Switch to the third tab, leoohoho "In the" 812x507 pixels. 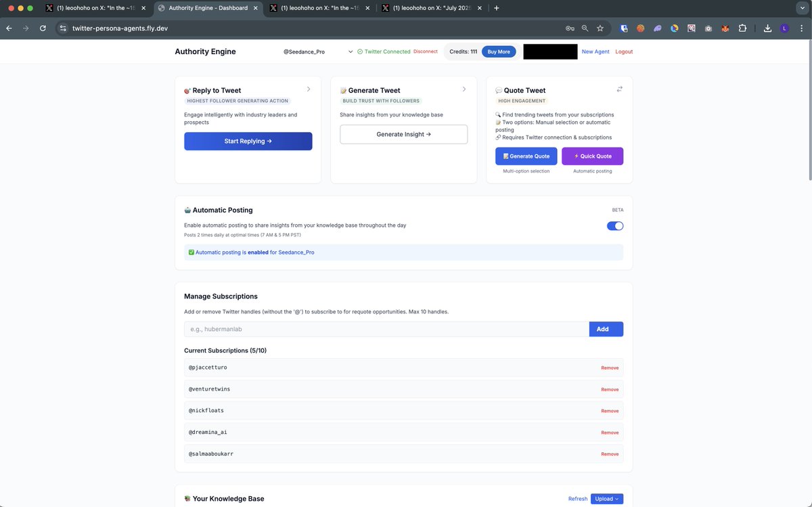tap(319, 8)
